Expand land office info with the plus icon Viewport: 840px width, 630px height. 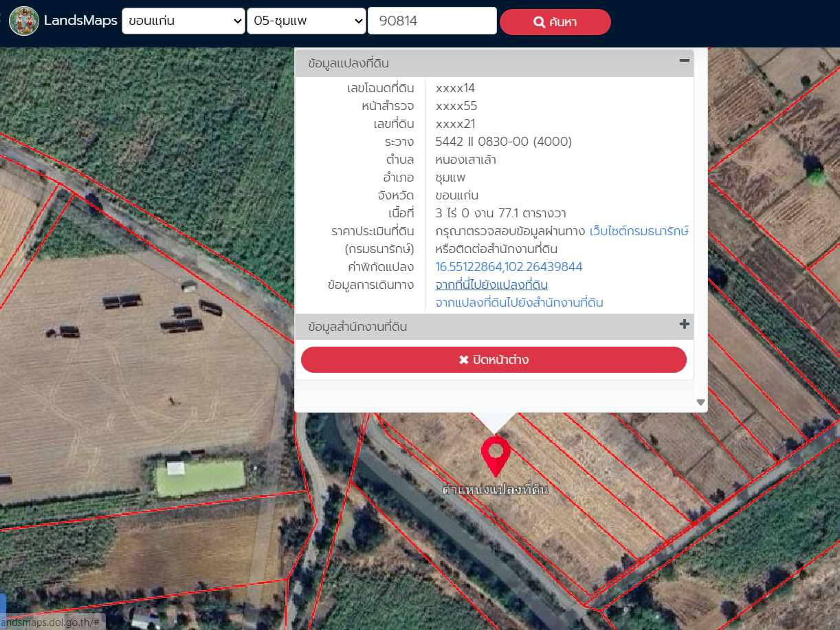point(684,325)
